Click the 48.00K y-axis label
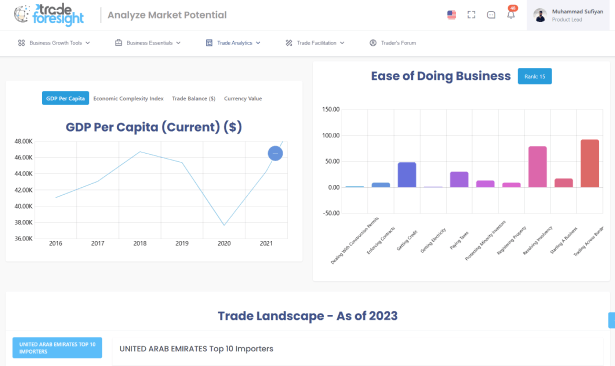 (23, 141)
